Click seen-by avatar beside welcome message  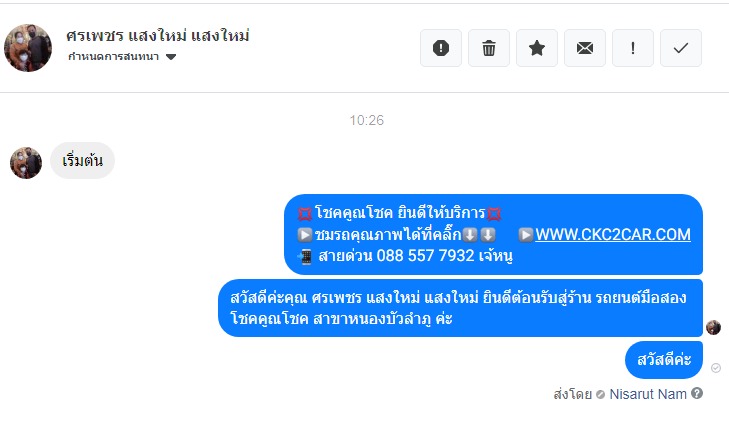click(713, 328)
